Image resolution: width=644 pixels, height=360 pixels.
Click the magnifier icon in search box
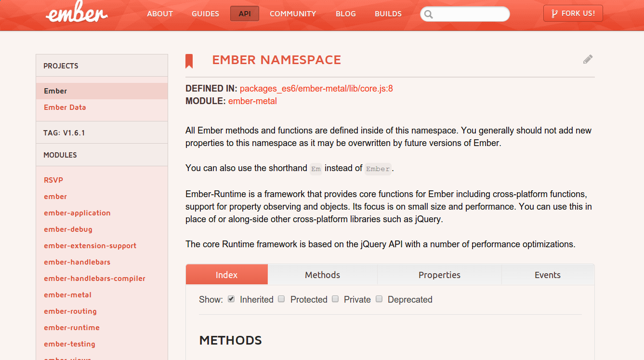pos(429,14)
